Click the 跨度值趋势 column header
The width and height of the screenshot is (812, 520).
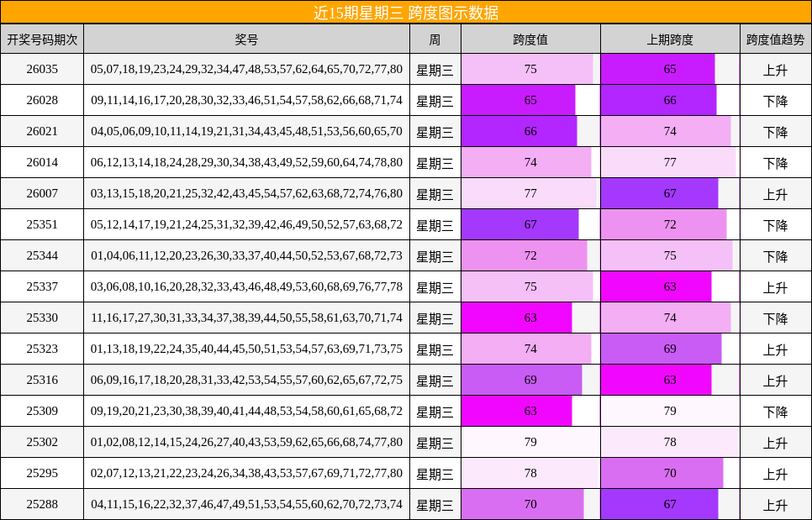[x=775, y=38]
